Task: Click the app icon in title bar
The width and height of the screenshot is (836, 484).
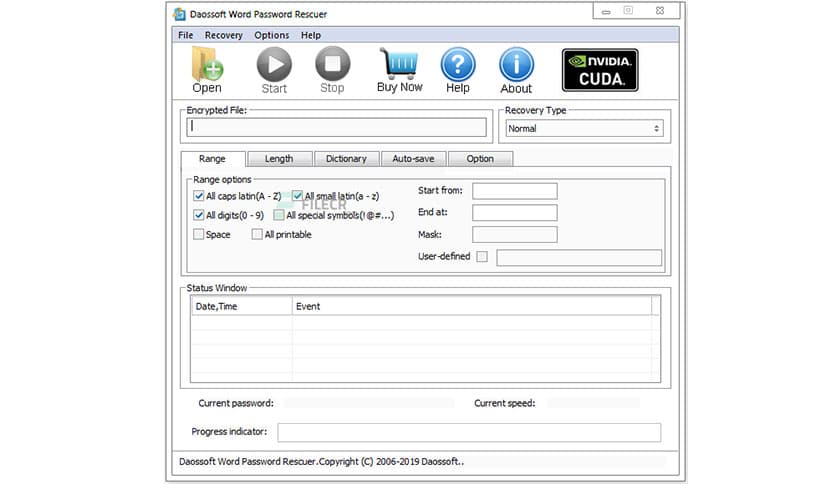Action: click(x=180, y=14)
